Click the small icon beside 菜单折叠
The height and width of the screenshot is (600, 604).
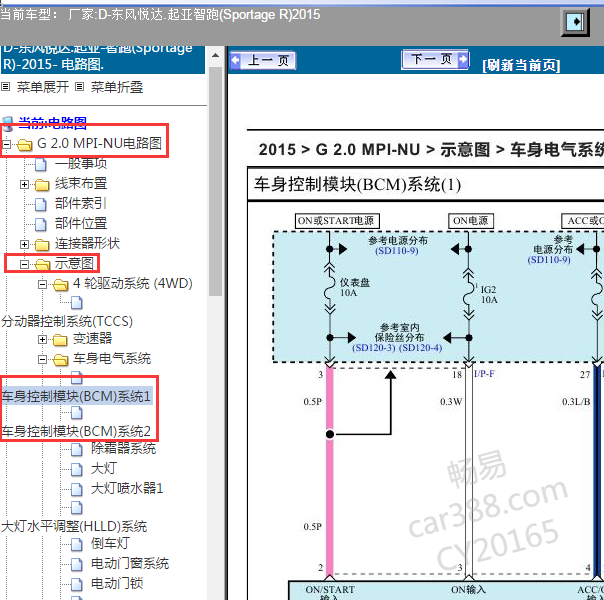coord(79,87)
